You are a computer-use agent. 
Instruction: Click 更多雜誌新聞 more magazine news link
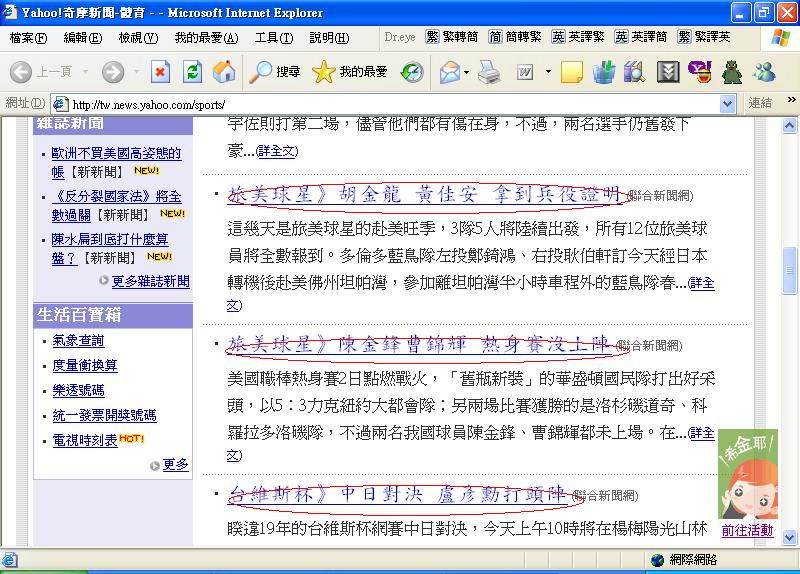150,282
